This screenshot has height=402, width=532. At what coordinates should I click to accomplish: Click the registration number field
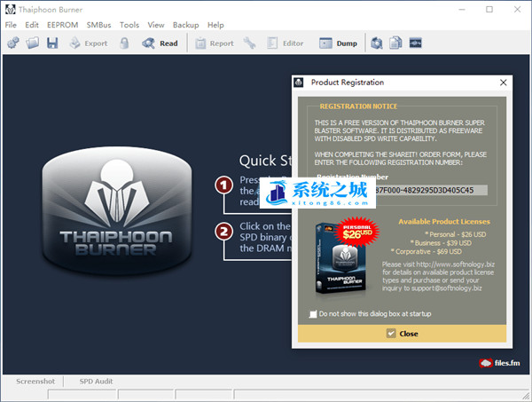point(431,190)
